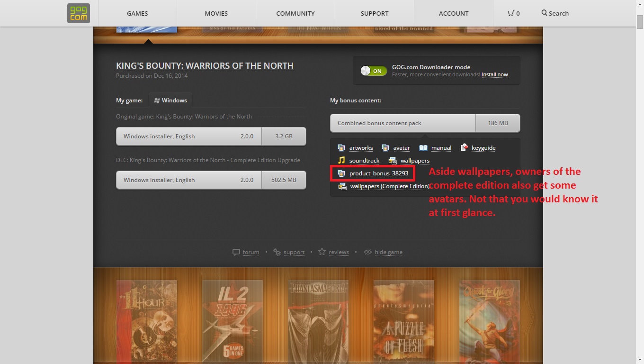644x364 pixels.
Task: Open the wallpapers download link
Action: tap(415, 161)
